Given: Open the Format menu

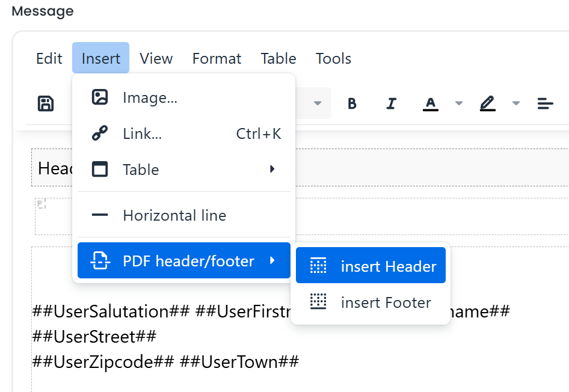Looking at the screenshot, I should [217, 58].
